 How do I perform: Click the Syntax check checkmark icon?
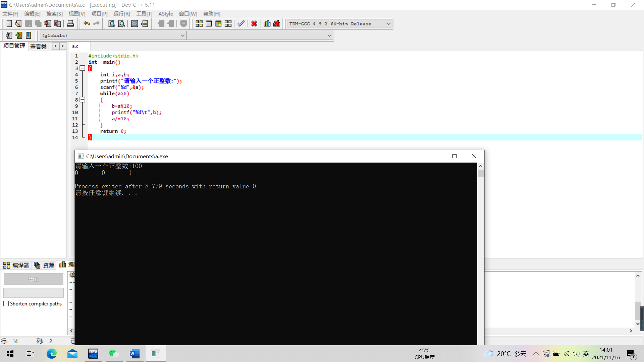(241, 24)
